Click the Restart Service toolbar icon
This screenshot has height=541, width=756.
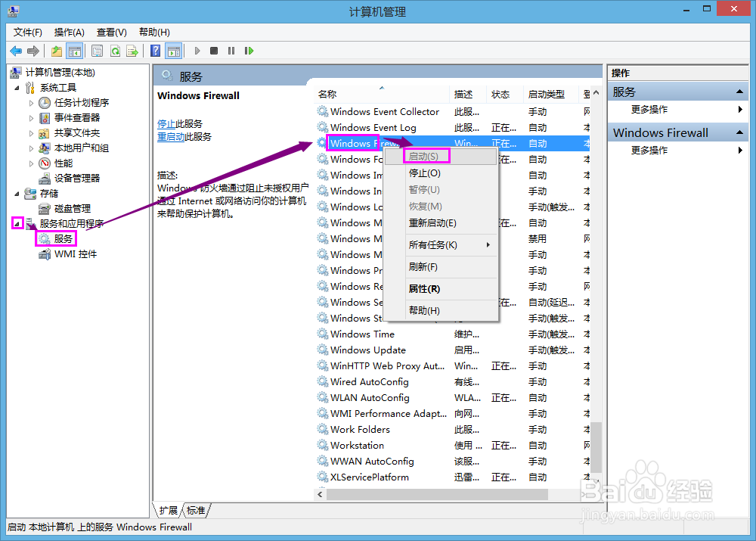pyautogui.click(x=249, y=51)
